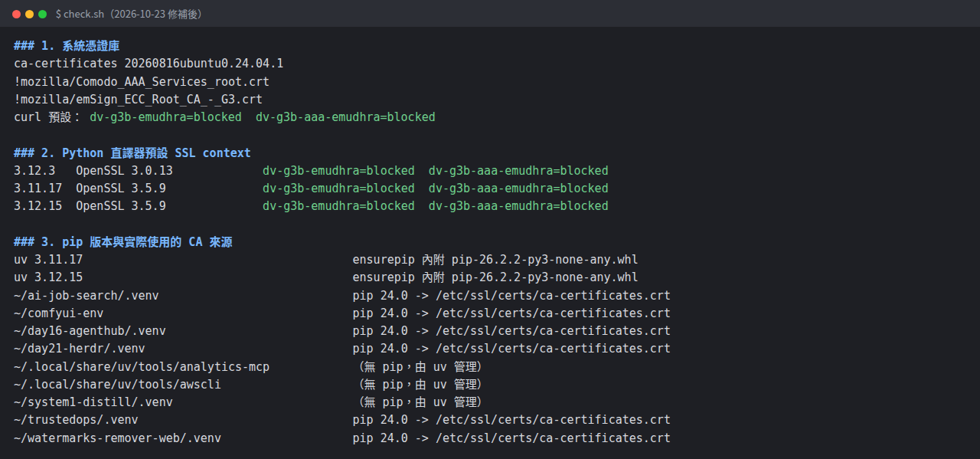Screen dimensions: 980x459
Task: Click the pip 24.0 CA path for ai-job-search
Action: (x=511, y=295)
